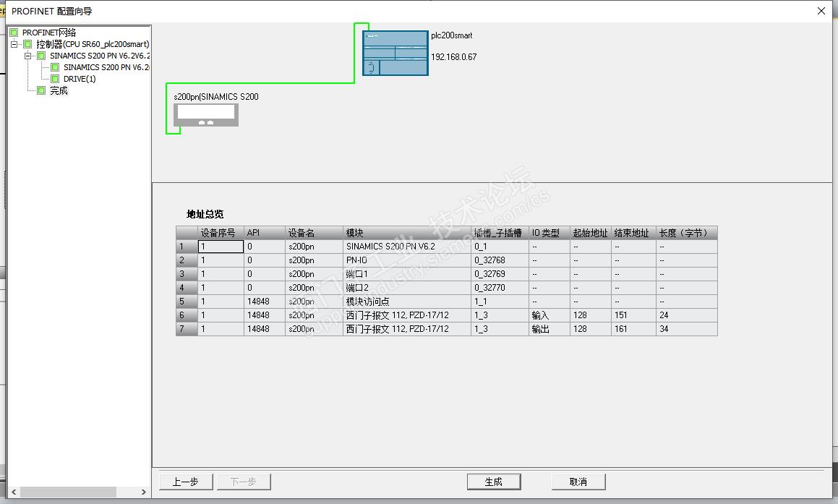Select 控制器(CPU SR60_plc200smart) tree entry
The width and height of the screenshot is (838, 504).
point(93,44)
